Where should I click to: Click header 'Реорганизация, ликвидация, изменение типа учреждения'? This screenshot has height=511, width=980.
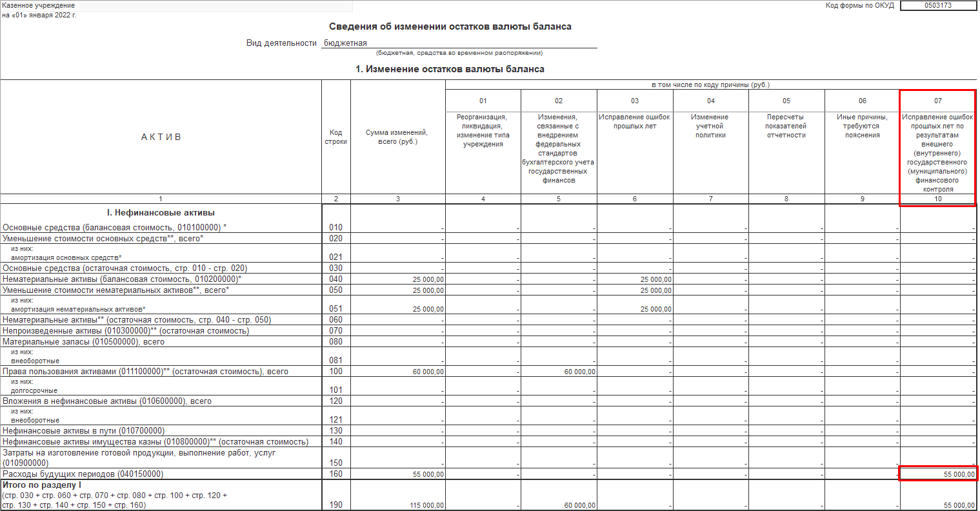click(x=483, y=130)
